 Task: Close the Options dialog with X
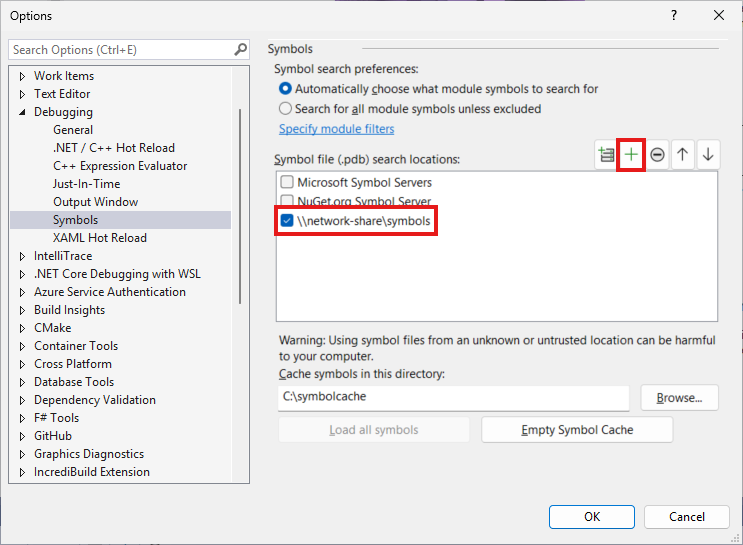[719, 15]
